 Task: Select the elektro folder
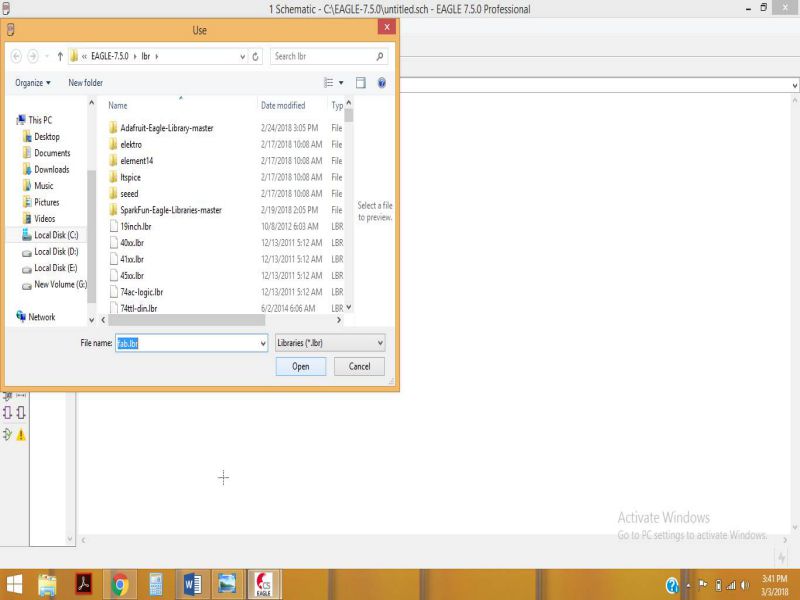click(131, 144)
